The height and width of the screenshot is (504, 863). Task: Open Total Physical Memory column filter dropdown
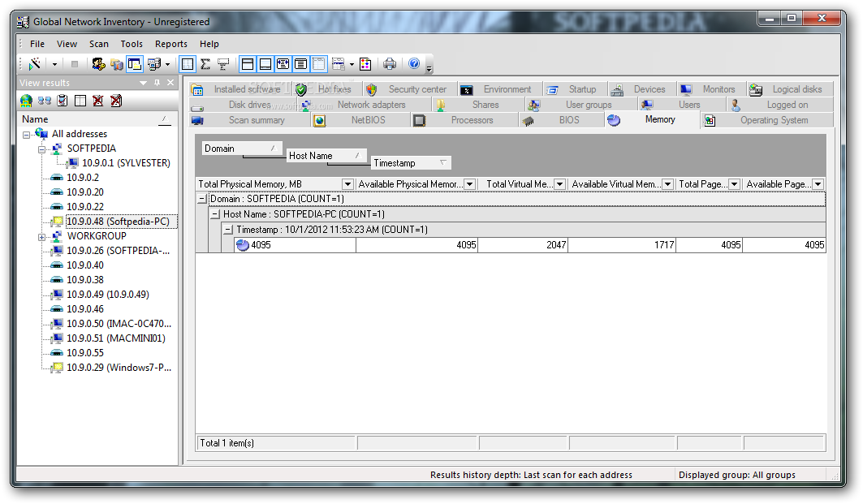click(347, 184)
